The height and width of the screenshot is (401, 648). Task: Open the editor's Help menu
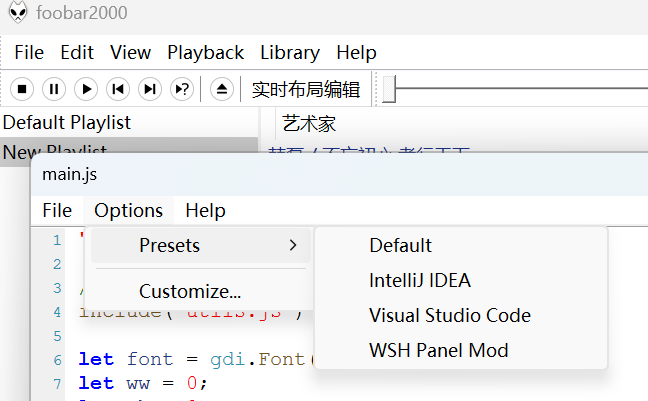coord(205,210)
